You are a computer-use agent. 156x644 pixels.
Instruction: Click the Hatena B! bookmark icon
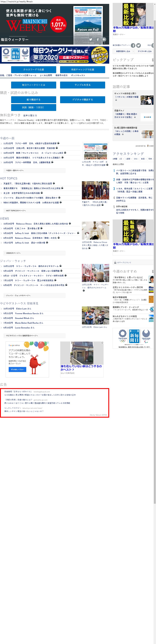coord(104,39)
